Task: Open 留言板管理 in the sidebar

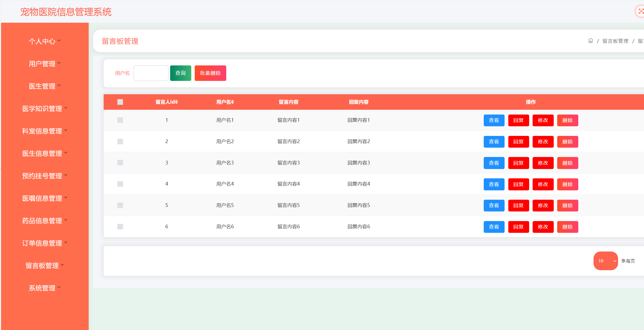Action: pyautogui.click(x=42, y=266)
